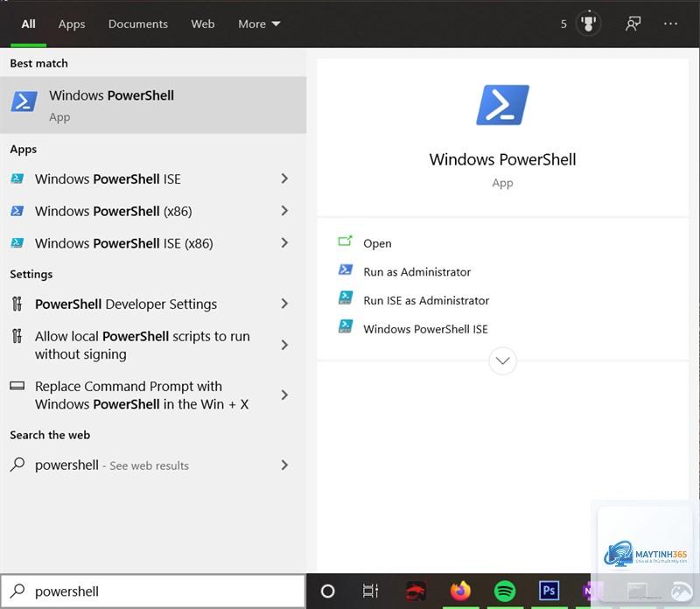Switch to the Documents search tab

(x=138, y=24)
